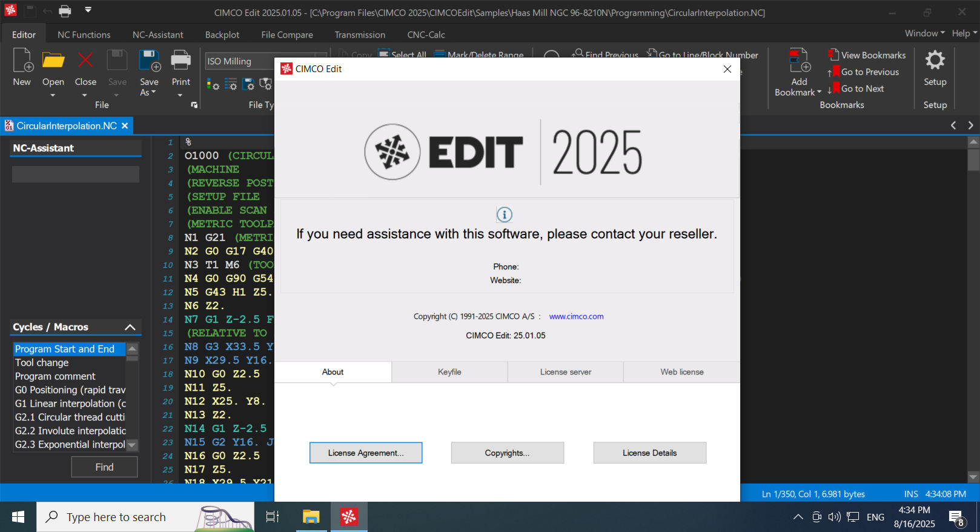The width and height of the screenshot is (980, 532).
Task: Select G2.1 Circular thread cutting entry
Action: coord(70,417)
